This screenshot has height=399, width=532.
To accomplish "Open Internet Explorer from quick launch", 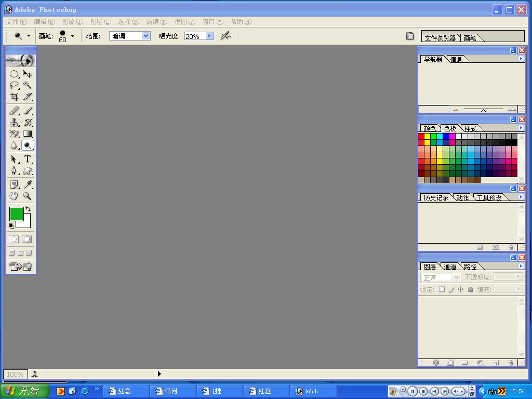I will coord(85,391).
